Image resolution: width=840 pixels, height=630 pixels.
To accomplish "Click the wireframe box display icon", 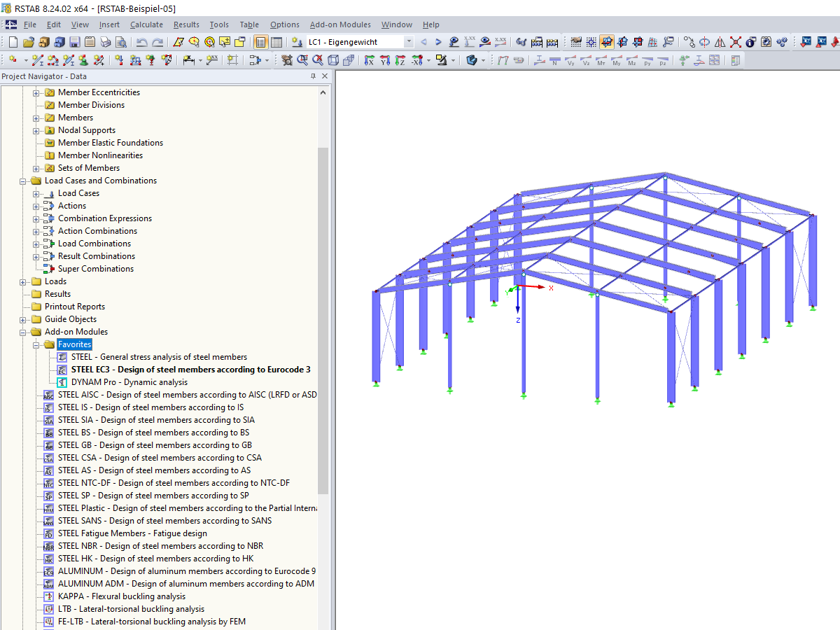I will coord(333,61).
